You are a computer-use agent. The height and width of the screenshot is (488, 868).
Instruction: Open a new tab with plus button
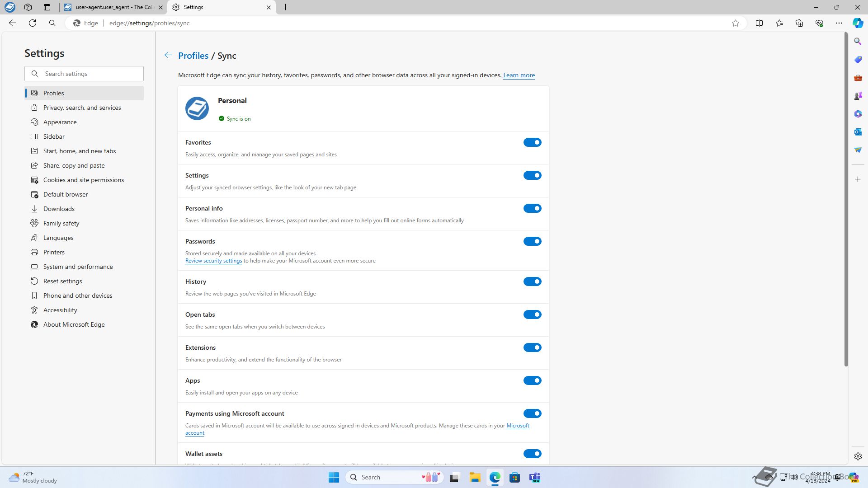(286, 7)
